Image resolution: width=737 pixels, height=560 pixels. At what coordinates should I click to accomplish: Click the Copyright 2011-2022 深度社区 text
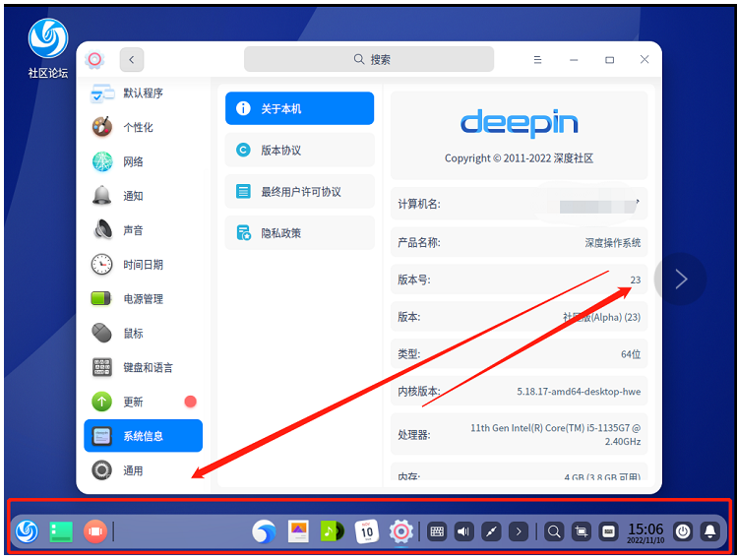(519, 158)
